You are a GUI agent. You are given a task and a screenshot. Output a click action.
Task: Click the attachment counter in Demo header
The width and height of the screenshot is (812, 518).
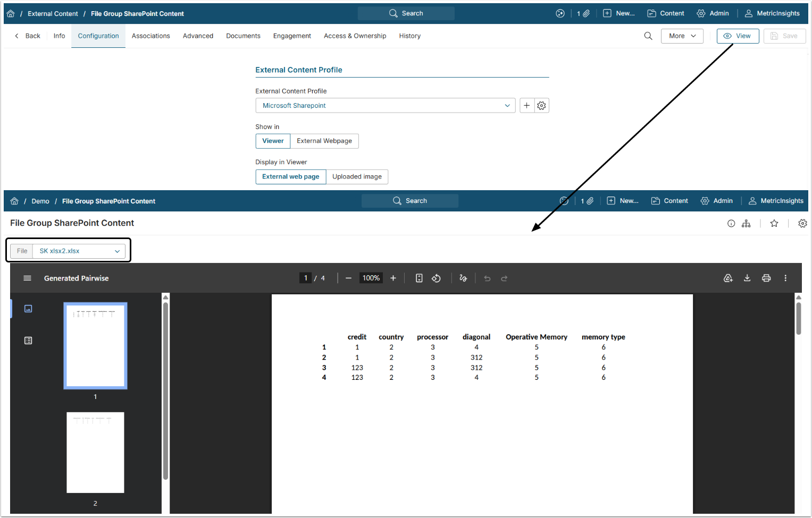pos(587,201)
